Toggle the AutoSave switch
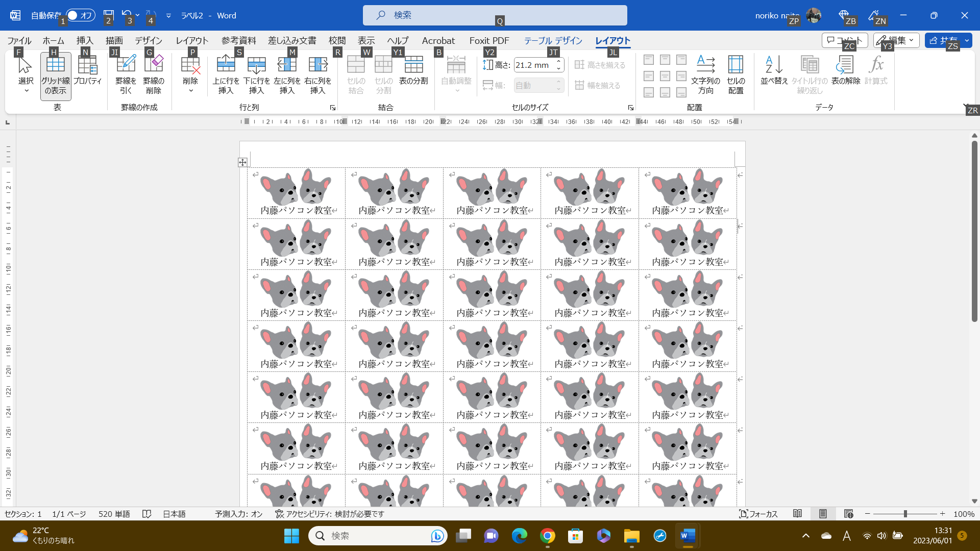Viewport: 980px width, 551px height. 81,15
